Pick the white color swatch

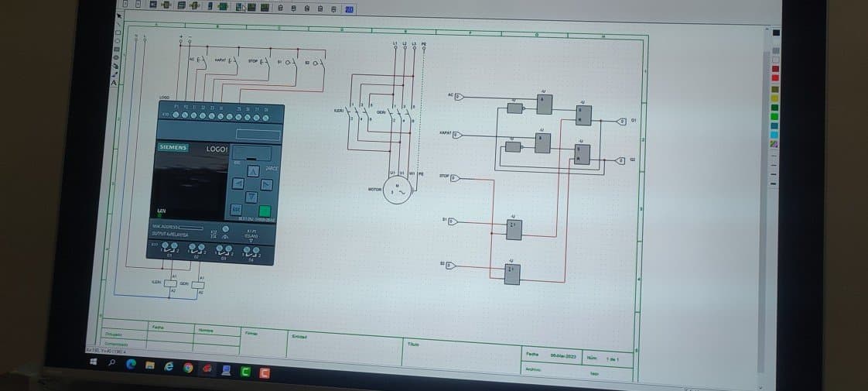point(776,60)
